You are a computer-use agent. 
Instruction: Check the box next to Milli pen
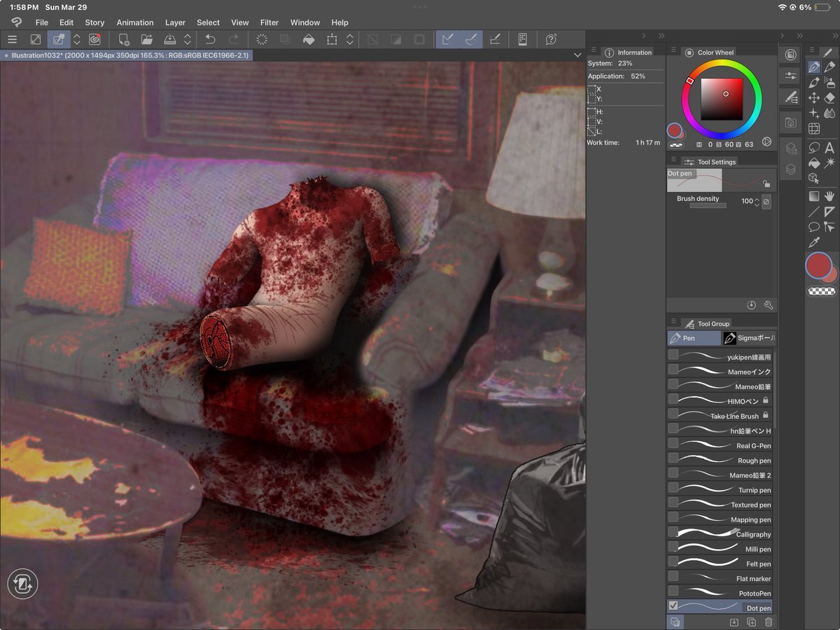[673, 547]
